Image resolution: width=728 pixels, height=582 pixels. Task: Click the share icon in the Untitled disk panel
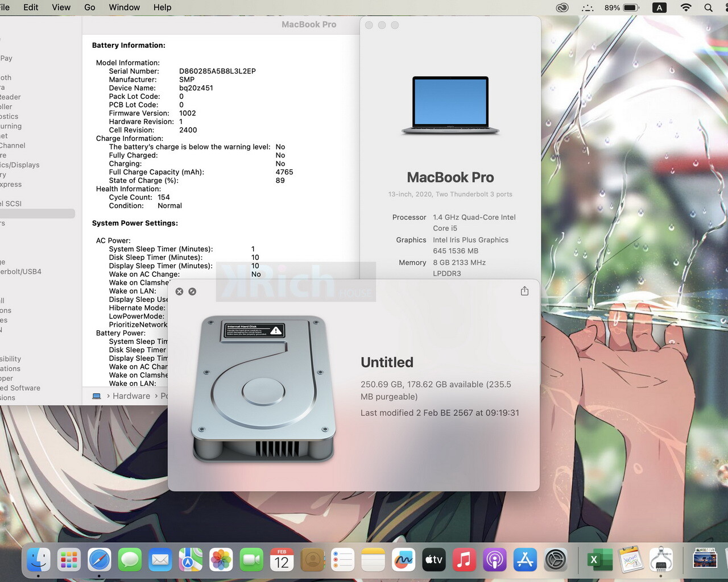point(524,291)
